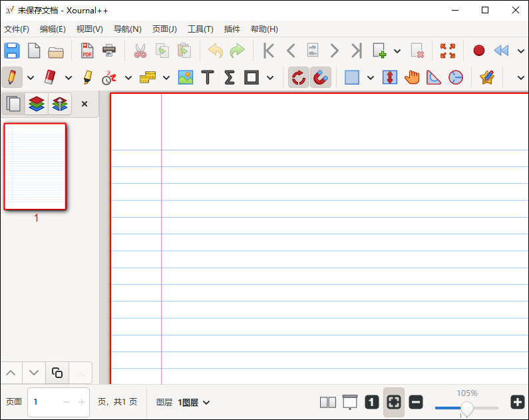Start audio recording with red button

point(478,51)
